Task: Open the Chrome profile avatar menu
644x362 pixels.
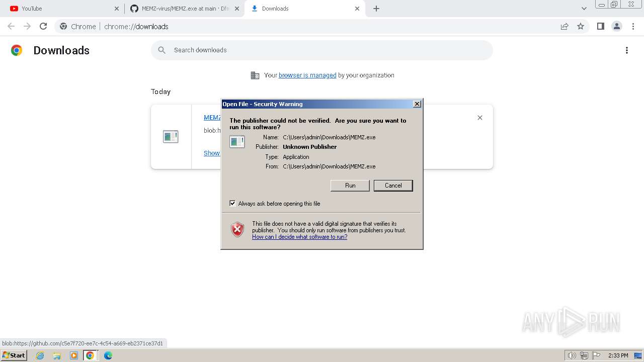Action: pos(616,26)
